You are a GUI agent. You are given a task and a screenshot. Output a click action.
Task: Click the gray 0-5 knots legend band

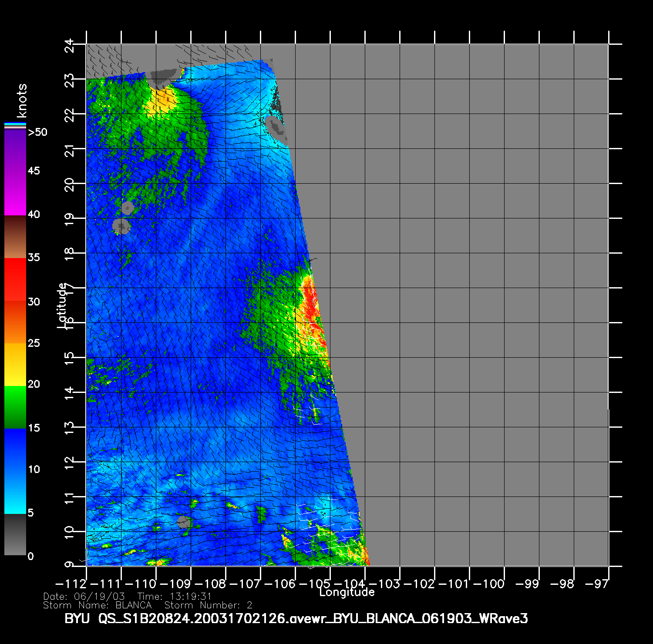click(15, 534)
